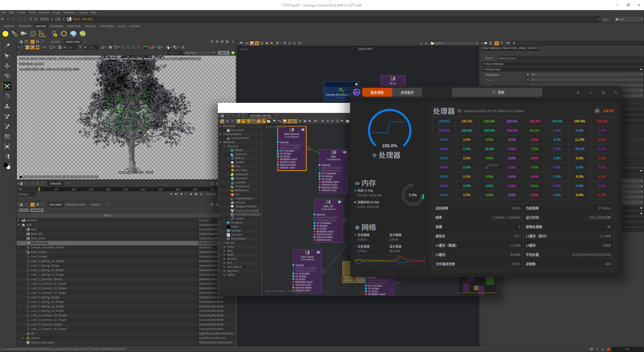
Task: Take an image view snapshot with the camera icon
Action: click(110, 47)
